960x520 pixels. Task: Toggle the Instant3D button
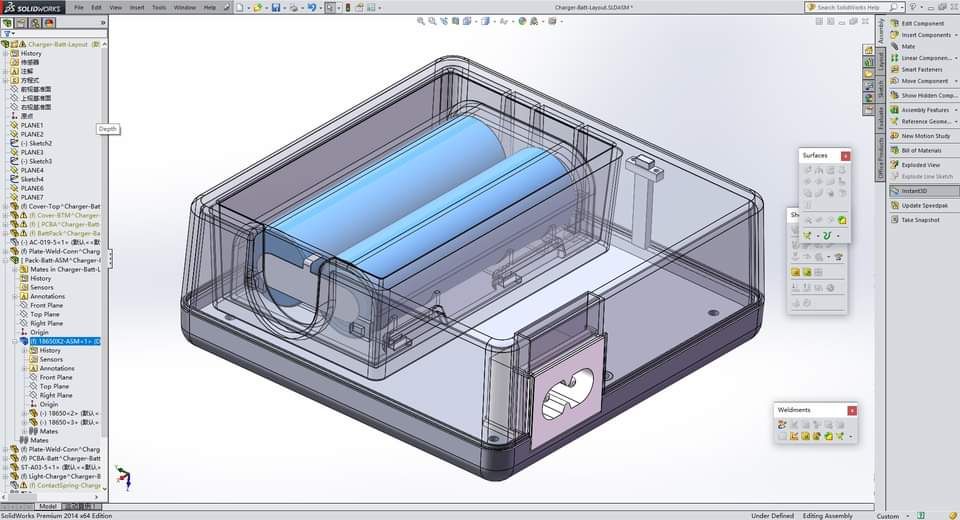click(923, 191)
